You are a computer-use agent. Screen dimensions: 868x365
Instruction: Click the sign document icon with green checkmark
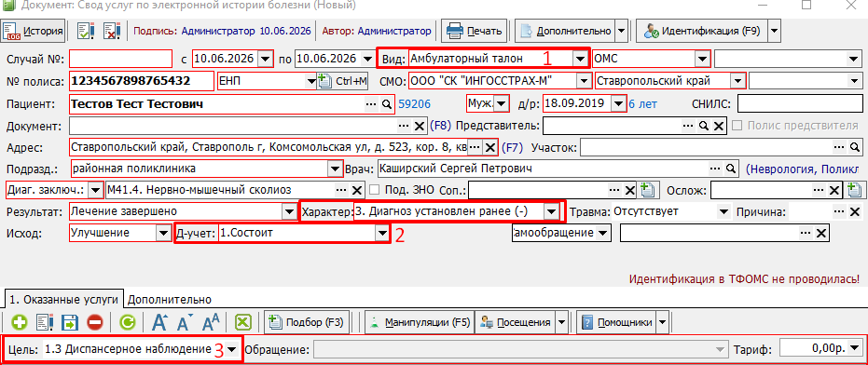click(x=86, y=31)
